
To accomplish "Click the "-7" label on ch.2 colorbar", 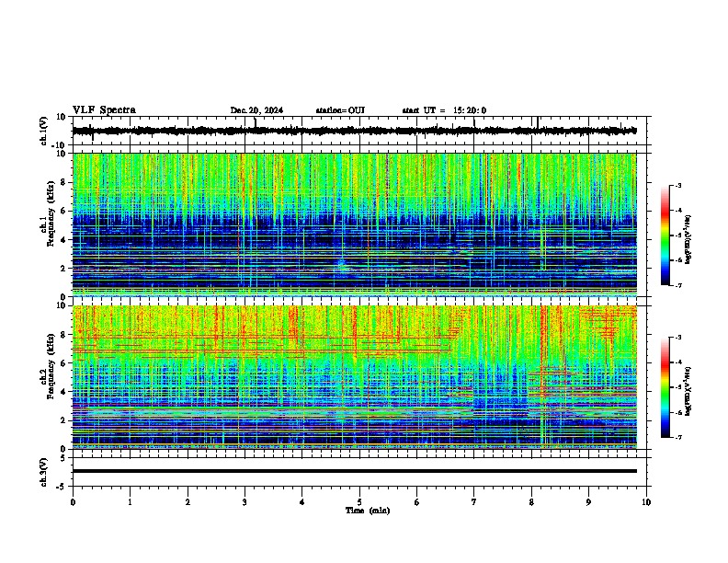I will click(x=677, y=437).
